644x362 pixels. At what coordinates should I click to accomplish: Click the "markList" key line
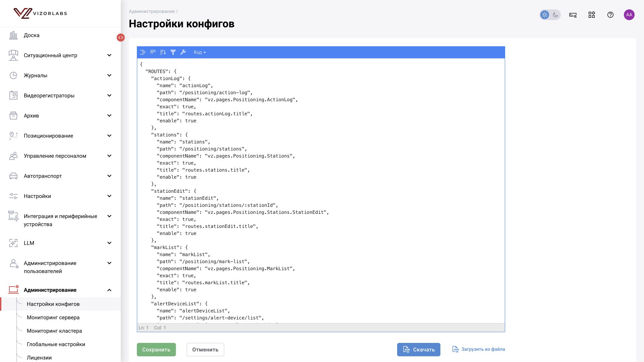pos(169,247)
